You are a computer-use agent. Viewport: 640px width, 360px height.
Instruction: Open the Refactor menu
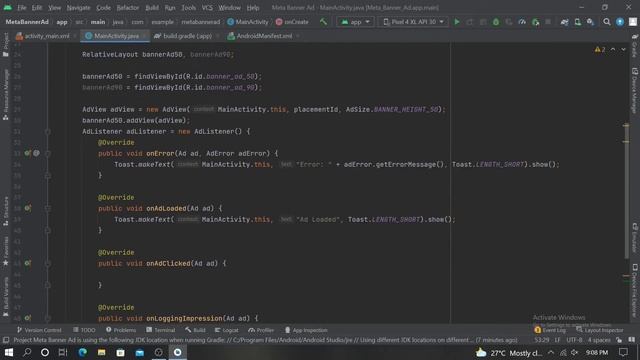(128, 8)
